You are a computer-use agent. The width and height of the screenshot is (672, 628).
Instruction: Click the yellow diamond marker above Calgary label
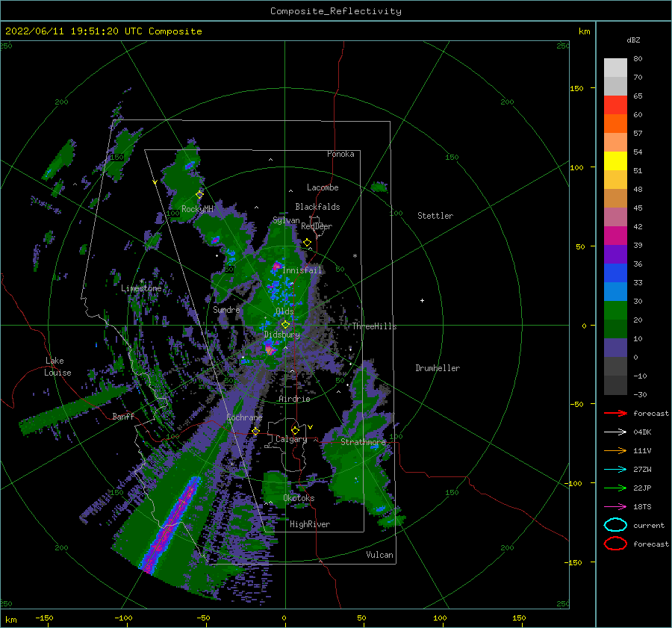(295, 430)
